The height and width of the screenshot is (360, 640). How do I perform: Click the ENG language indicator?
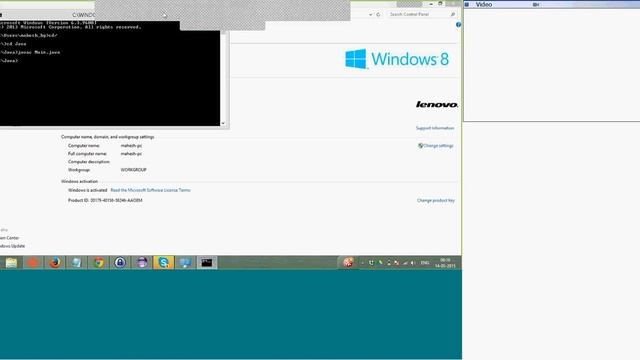pyautogui.click(x=425, y=263)
